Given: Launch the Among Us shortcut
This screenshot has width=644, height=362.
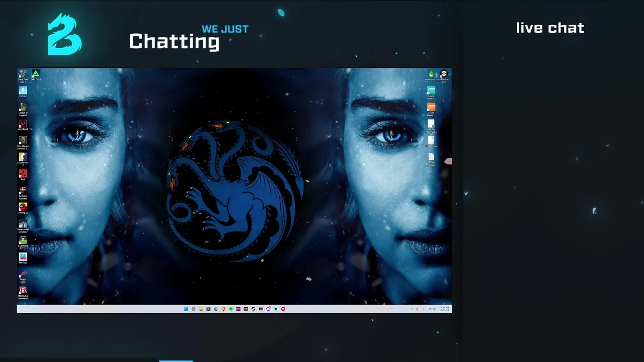Looking at the screenshot, I should [x=23, y=208].
